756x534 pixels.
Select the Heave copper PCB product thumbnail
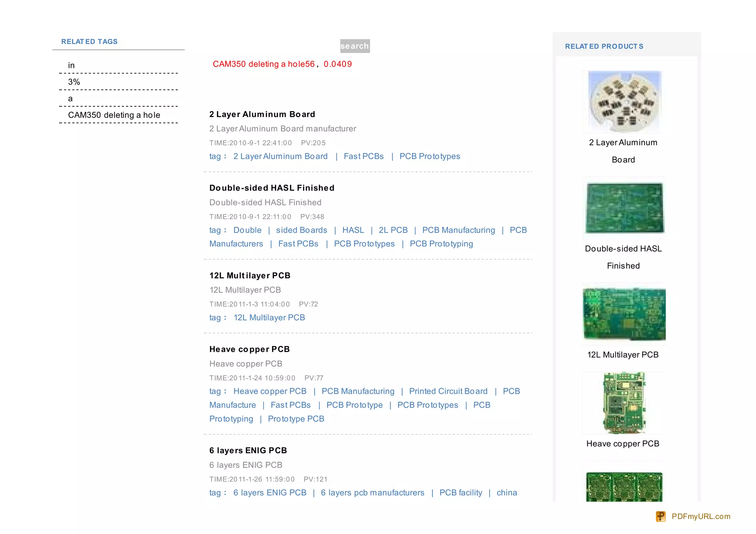pyautogui.click(x=623, y=403)
